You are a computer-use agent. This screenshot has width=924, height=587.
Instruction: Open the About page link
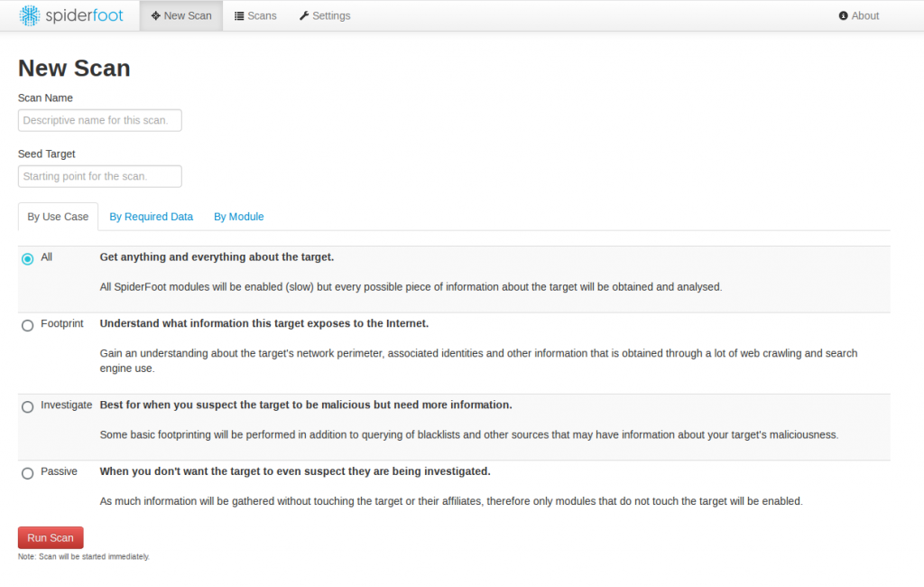[859, 16]
